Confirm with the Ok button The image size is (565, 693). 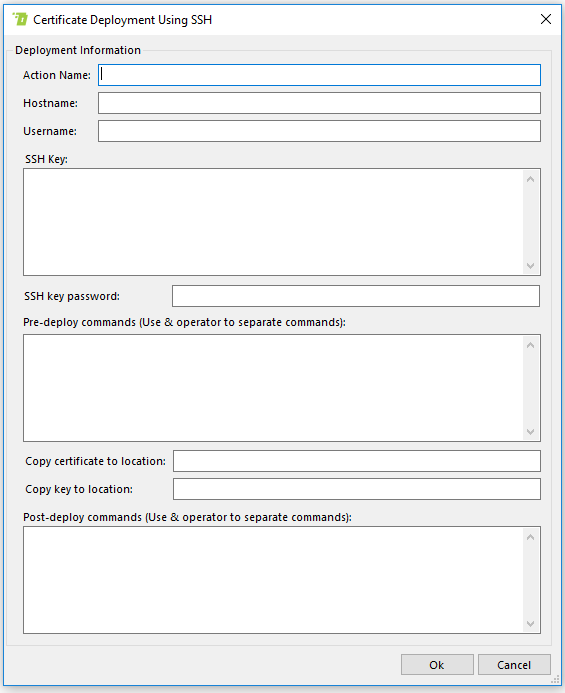tap(437, 665)
